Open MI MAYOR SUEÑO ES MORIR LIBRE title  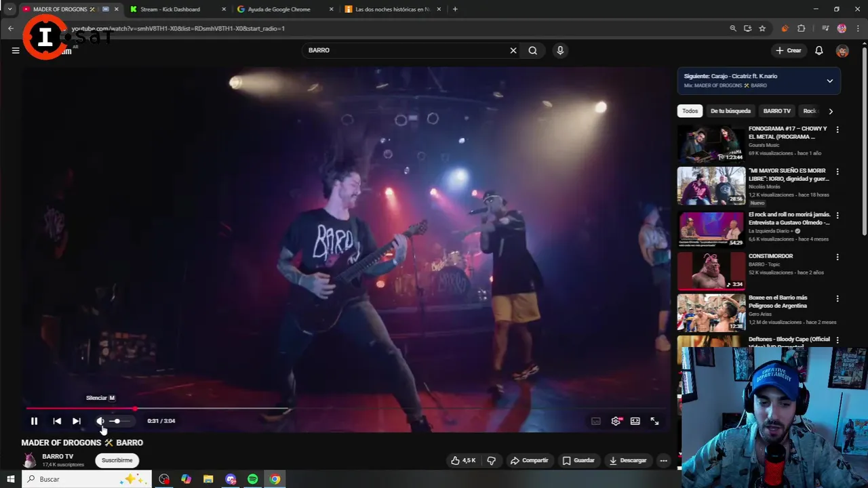coord(789,175)
